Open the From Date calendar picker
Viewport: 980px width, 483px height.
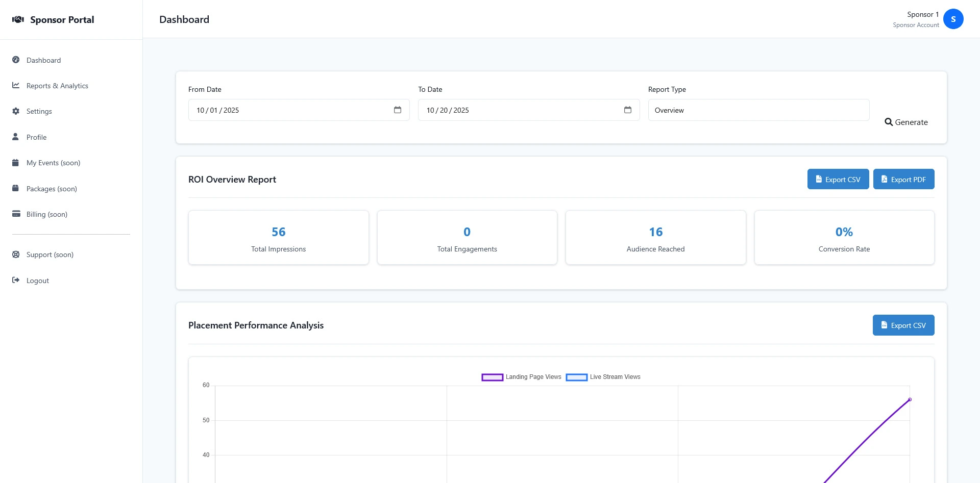(x=398, y=110)
